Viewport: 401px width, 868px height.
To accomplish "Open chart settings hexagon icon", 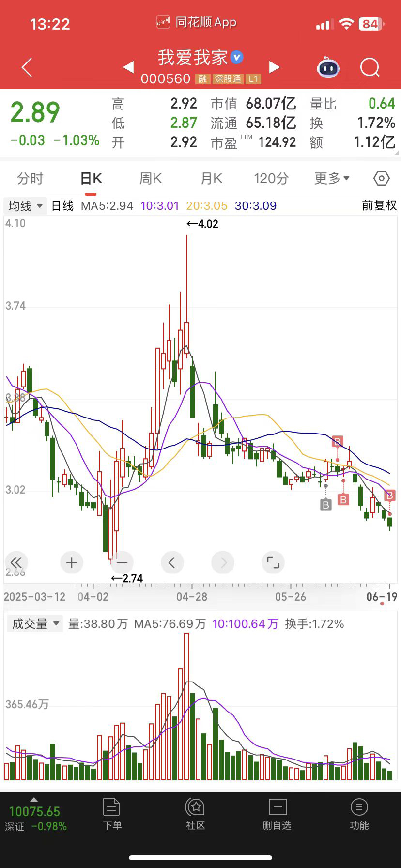I will click(382, 178).
